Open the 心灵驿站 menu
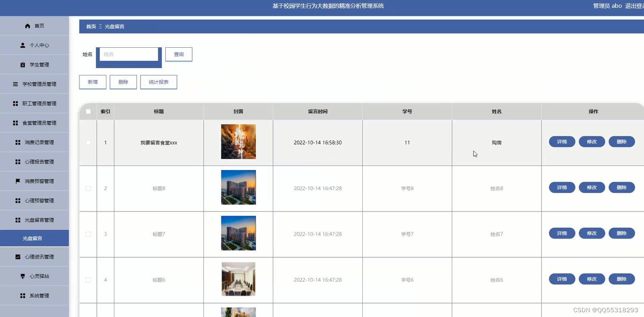This screenshot has width=644, height=317. pos(34,276)
